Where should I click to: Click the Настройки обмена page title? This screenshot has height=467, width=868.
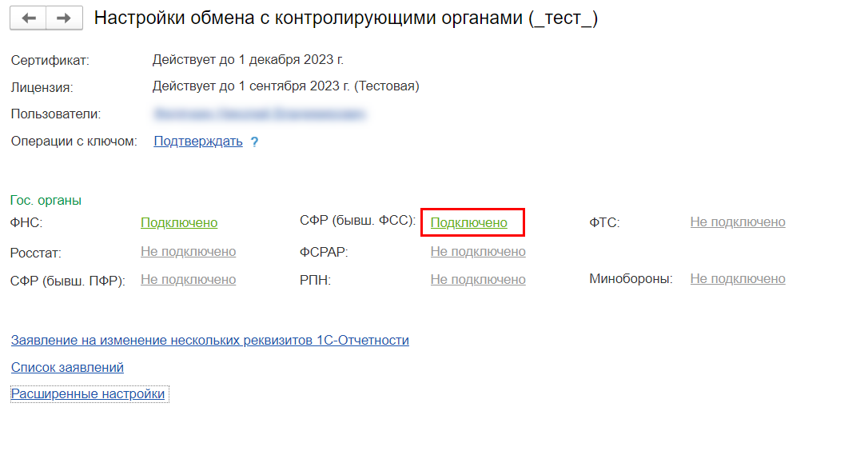point(345,18)
